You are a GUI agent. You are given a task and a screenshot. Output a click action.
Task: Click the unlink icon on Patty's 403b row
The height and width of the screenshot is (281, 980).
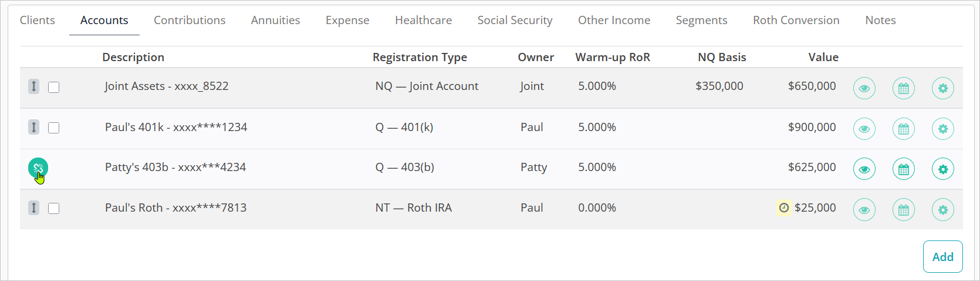point(38,169)
